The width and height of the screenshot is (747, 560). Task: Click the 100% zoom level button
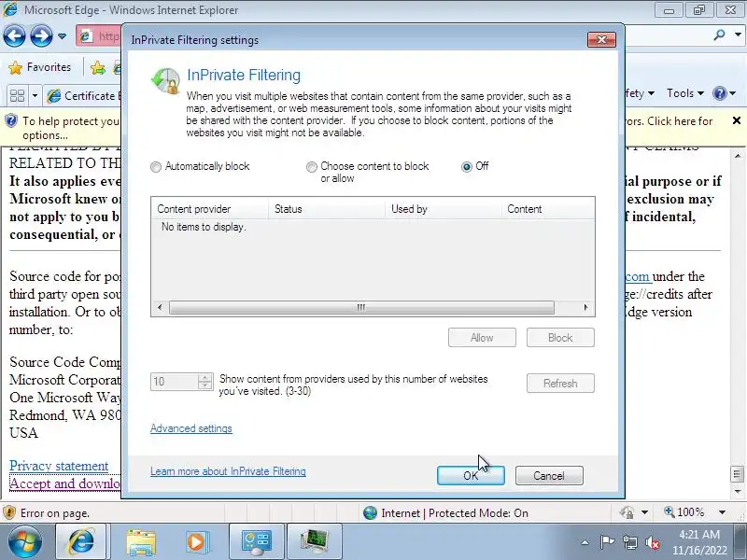684,512
